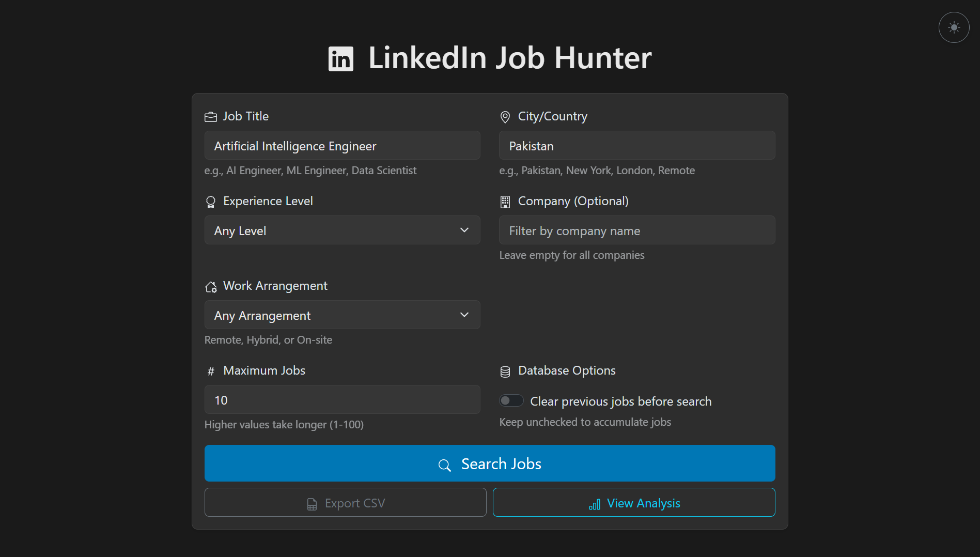Click the company name filter field
Viewport: 980px width, 557px height.
click(636, 230)
